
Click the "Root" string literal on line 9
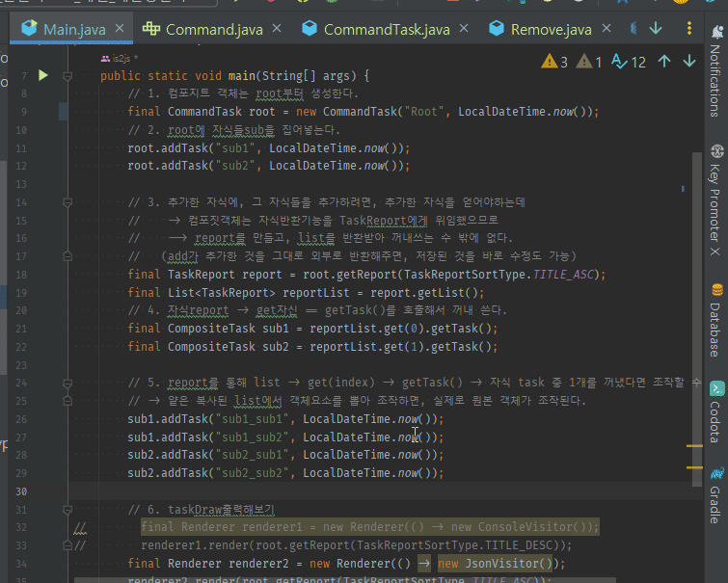pos(424,112)
